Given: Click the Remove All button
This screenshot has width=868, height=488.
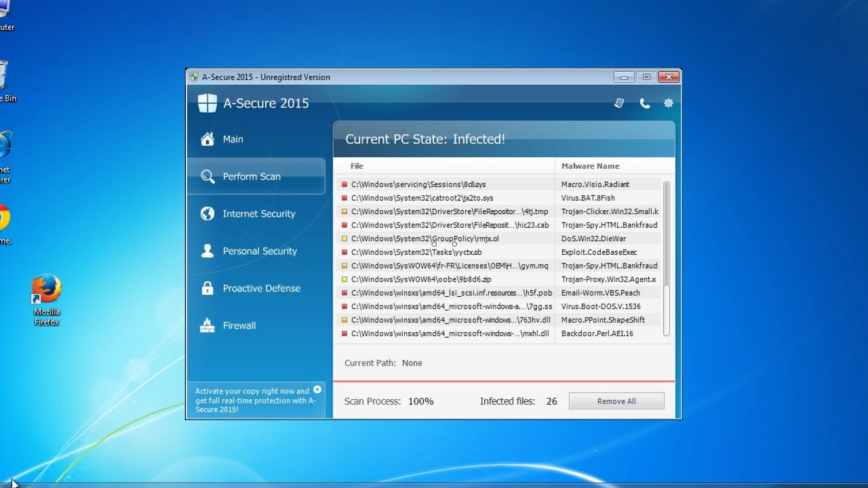Looking at the screenshot, I should 616,401.
